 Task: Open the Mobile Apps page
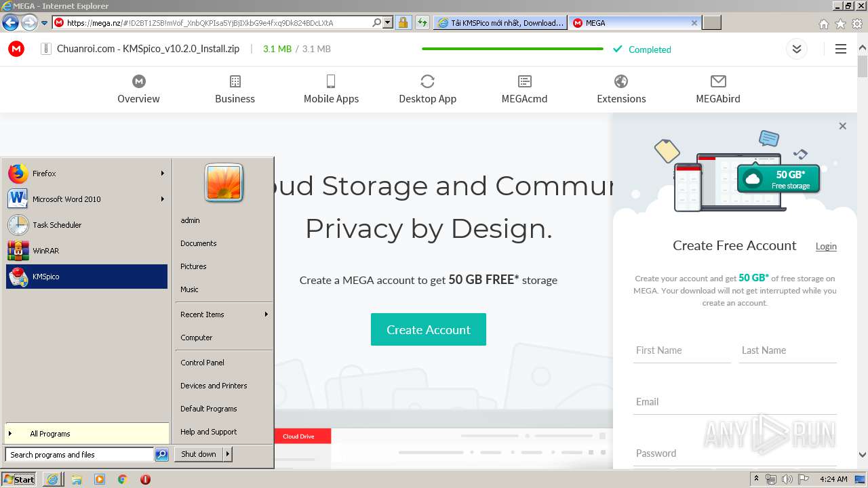click(331, 89)
